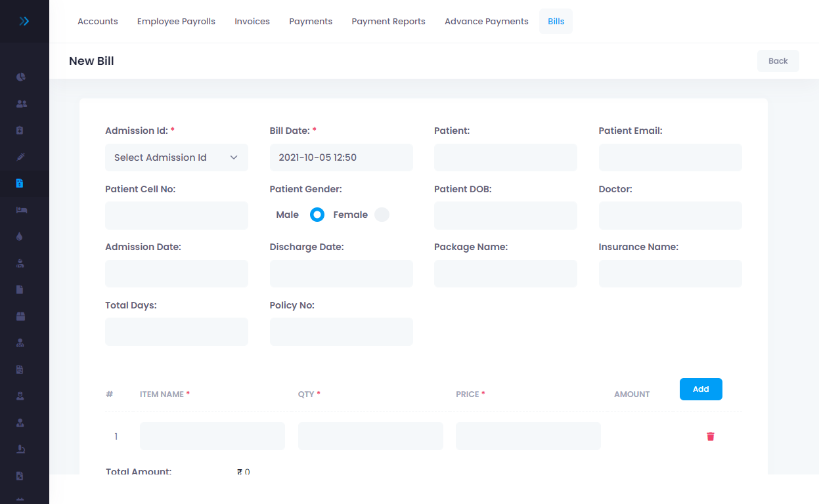819x504 pixels.
Task: Expand the sidebar with double-chevron icon
Action: (24, 22)
